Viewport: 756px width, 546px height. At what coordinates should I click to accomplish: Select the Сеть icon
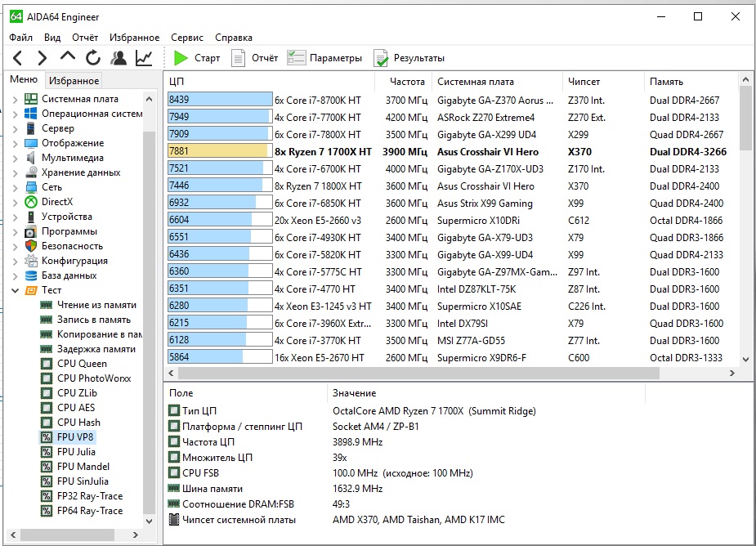31,187
